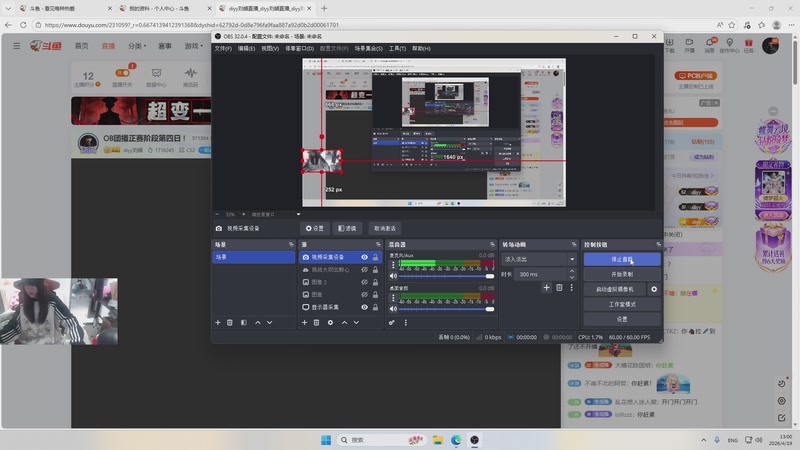The image size is (800, 450).
Task: Open transition properties three-dot menu
Action: [x=571, y=288]
